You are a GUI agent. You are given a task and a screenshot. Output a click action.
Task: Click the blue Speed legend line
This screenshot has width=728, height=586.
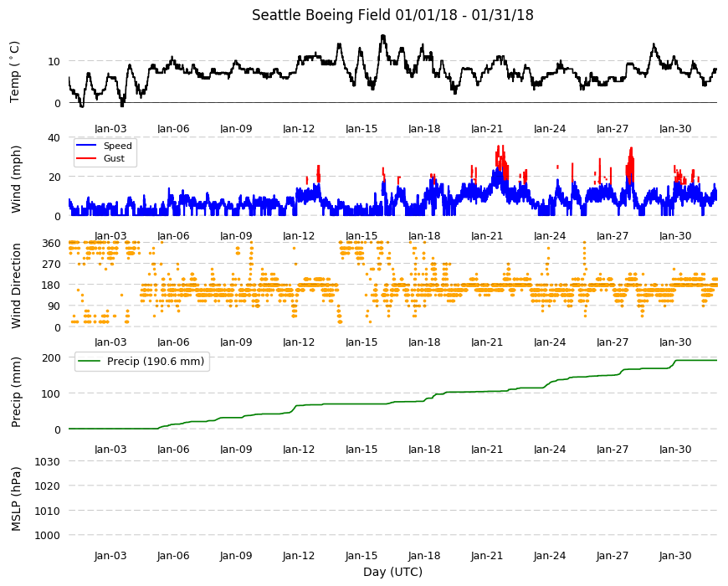point(85,146)
